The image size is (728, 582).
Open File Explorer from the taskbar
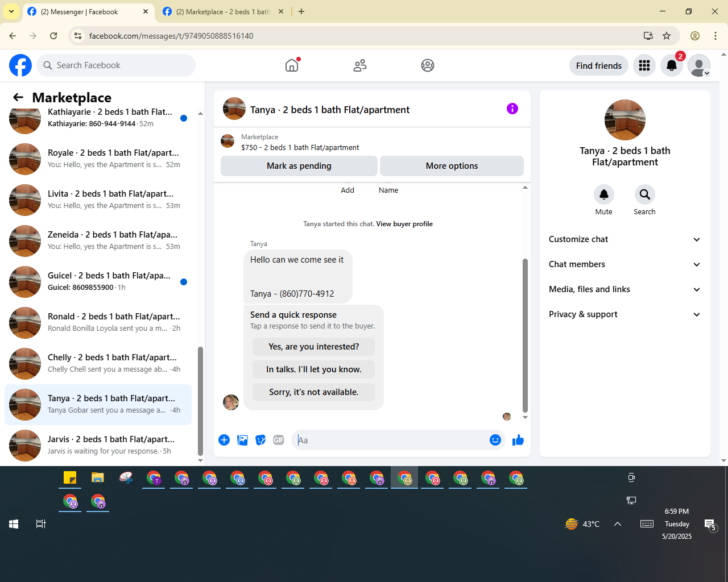pyautogui.click(x=98, y=477)
